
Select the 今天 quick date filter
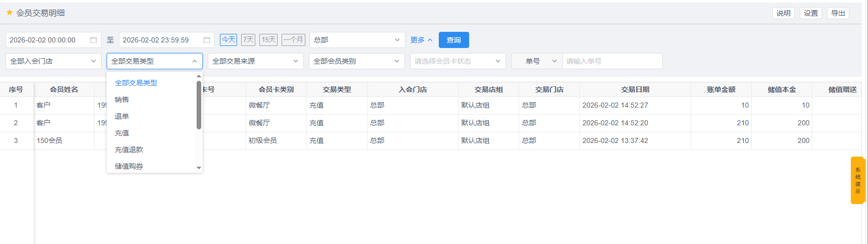point(229,39)
